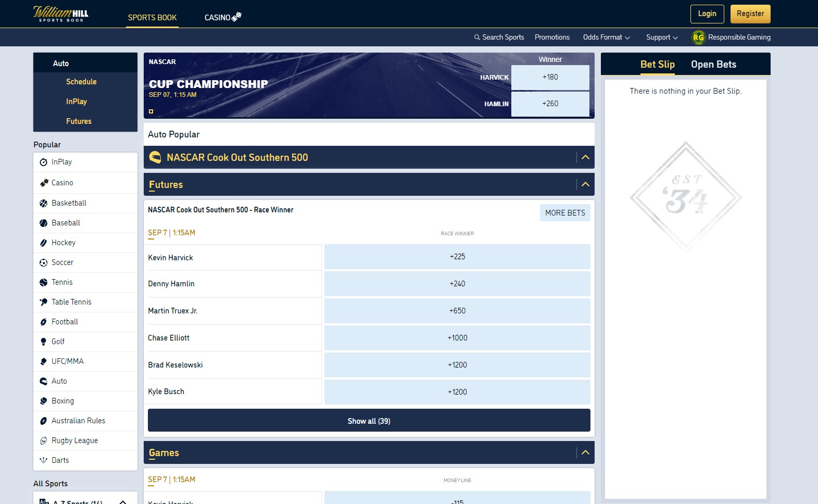
Task: Click the Casino dice icon in Popular list
Action: point(44,183)
